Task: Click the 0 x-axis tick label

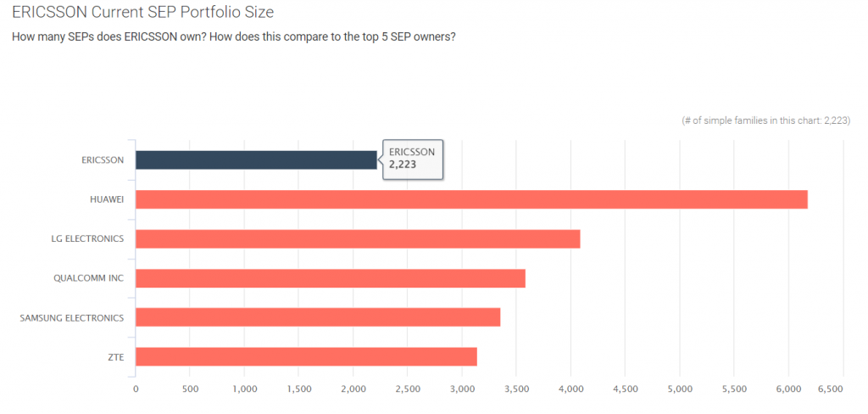Action: coord(136,389)
